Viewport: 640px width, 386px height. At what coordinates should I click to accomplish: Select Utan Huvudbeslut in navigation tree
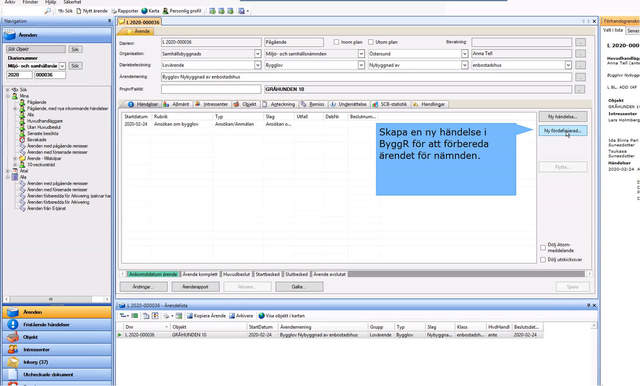click(44, 127)
